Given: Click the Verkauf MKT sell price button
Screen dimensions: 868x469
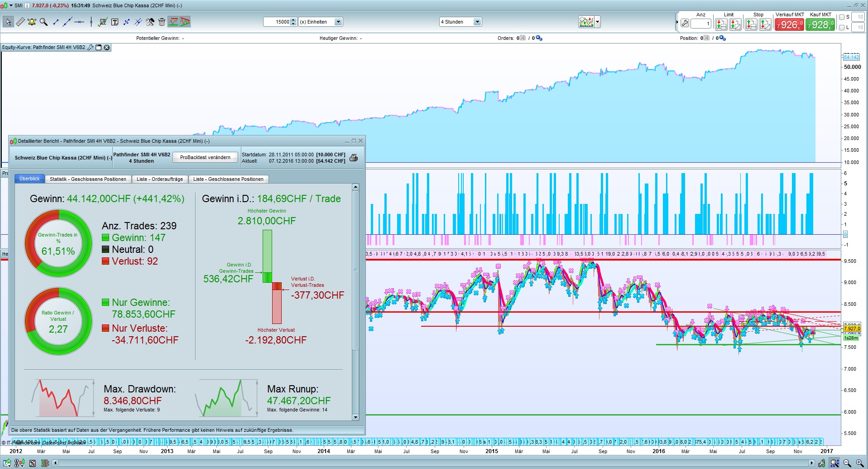Looking at the screenshot, I should coord(789,24).
